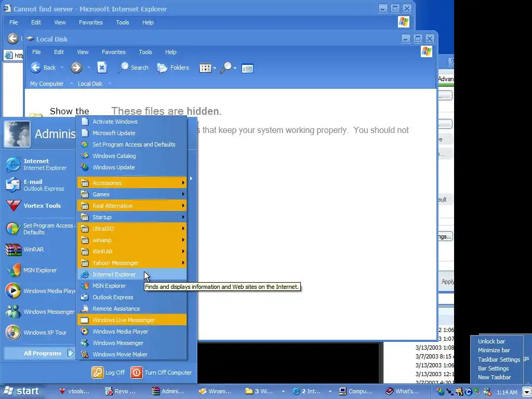Expand the Yahoo! Messenger submenu
532x399 pixels.
click(132, 263)
